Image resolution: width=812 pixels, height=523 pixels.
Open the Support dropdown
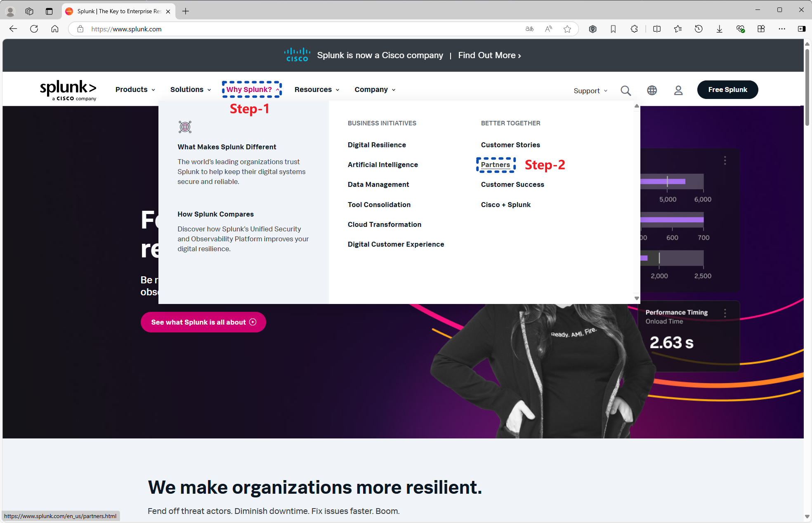(x=590, y=91)
